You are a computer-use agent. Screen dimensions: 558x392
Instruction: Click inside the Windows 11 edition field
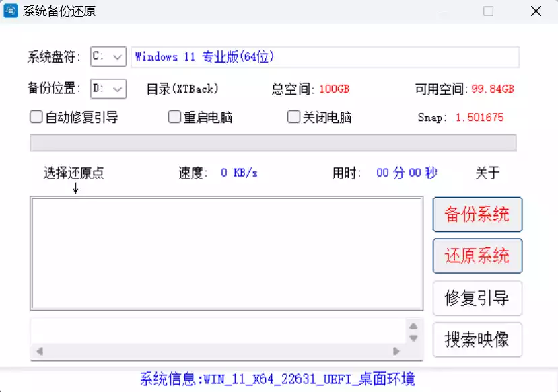pos(323,56)
